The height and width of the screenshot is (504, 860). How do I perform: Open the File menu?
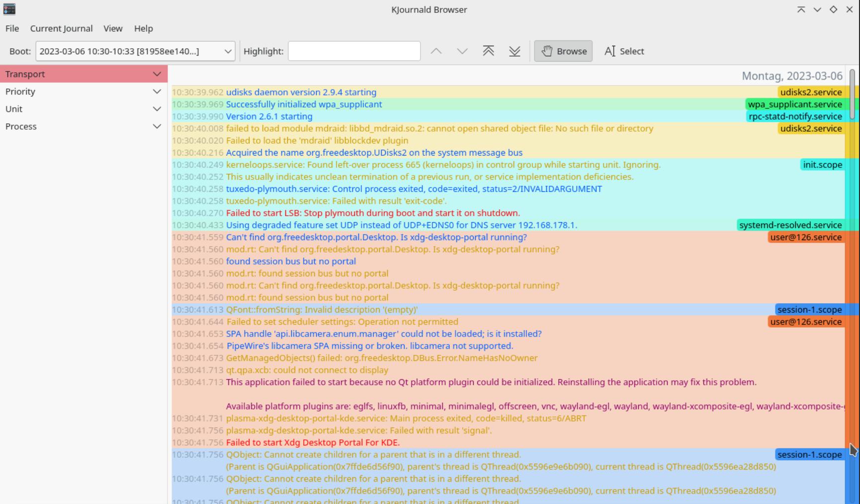12,28
